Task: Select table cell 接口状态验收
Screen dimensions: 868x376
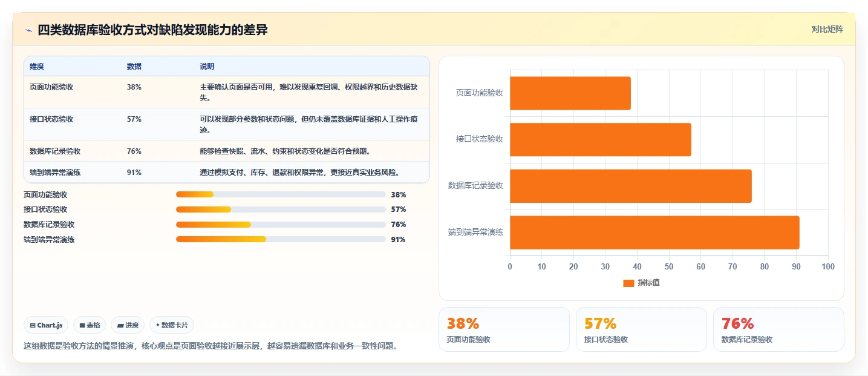Action: point(51,119)
